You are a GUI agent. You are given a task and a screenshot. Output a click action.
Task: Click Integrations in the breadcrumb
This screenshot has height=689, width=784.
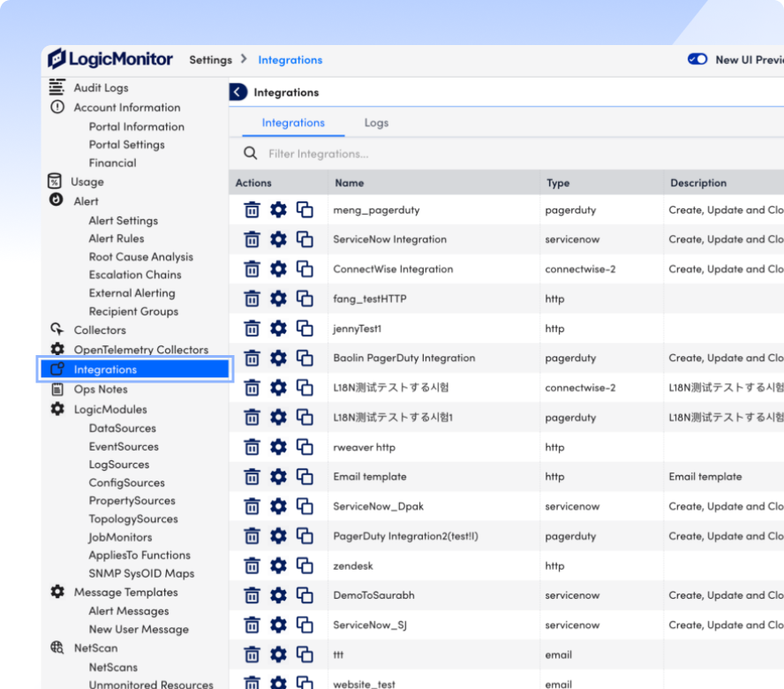(x=290, y=60)
